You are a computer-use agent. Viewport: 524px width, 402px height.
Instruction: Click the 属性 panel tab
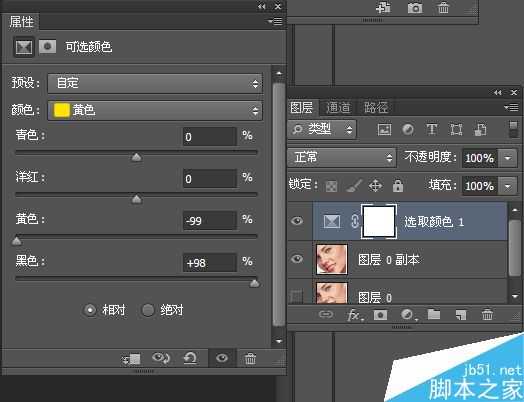tap(21, 22)
